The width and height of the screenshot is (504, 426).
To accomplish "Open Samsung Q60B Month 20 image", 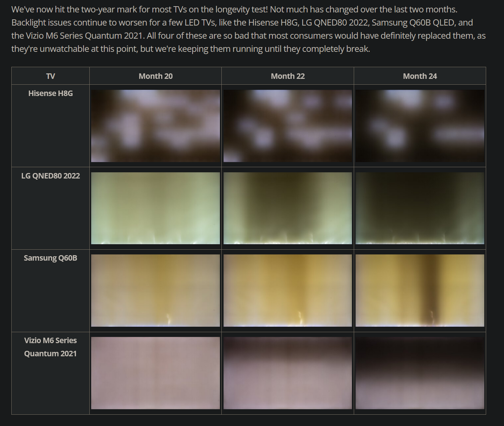I will tap(155, 291).
